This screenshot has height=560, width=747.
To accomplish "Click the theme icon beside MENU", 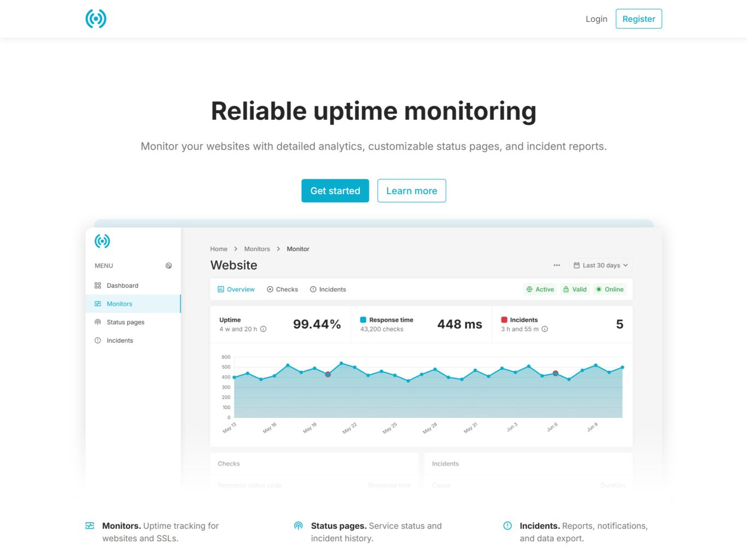I will tap(168, 266).
